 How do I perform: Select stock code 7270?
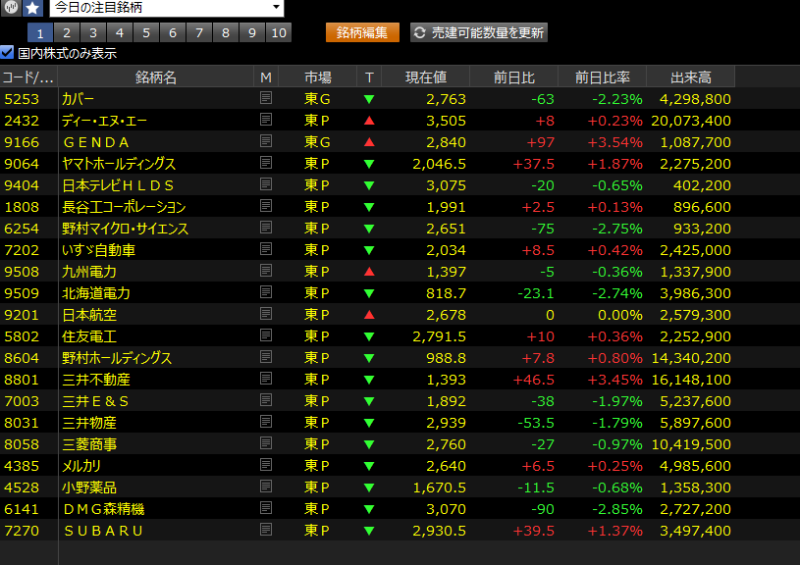pyautogui.click(x=21, y=531)
